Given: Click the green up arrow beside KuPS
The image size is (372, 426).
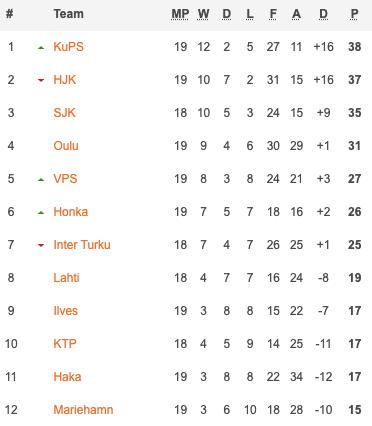Looking at the screenshot, I should pos(41,48).
